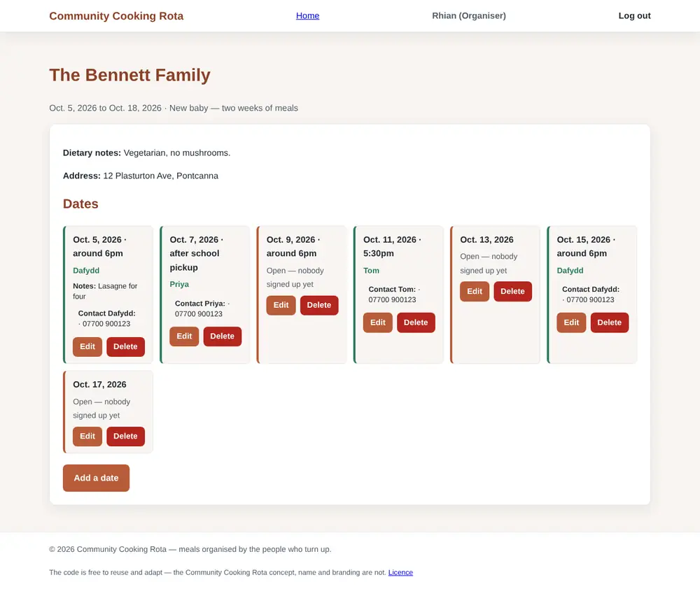
Task: Select the Dates section heading
Action: point(80,204)
